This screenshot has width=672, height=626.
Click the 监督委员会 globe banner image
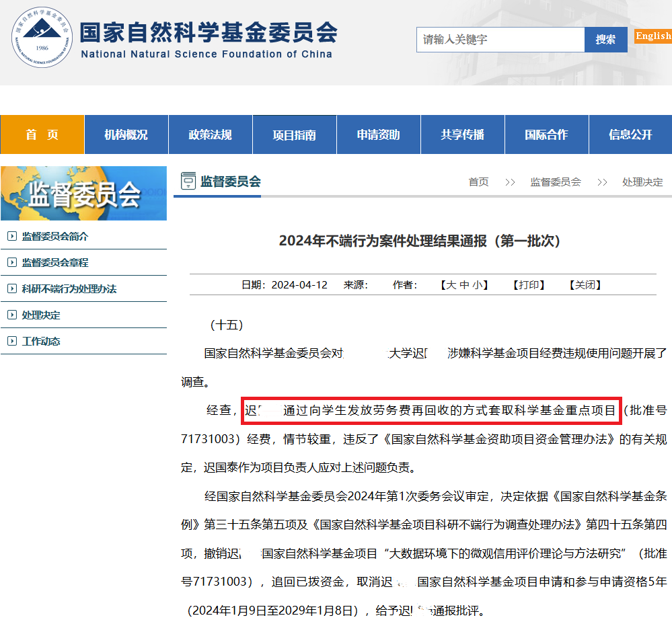pos(83,194)
